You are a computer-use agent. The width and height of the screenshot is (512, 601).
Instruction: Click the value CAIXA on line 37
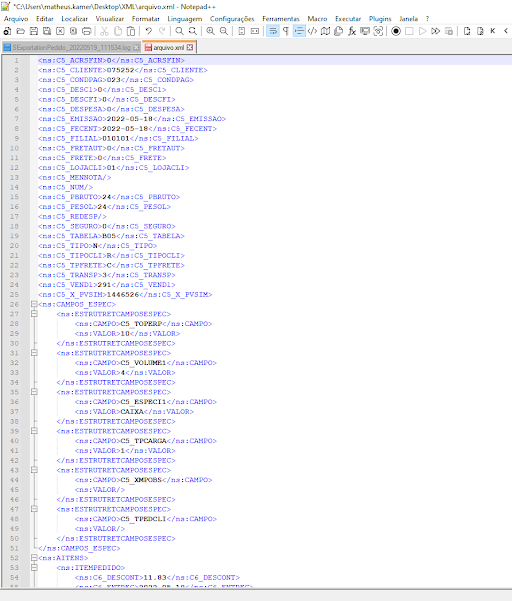click(132, 412)
